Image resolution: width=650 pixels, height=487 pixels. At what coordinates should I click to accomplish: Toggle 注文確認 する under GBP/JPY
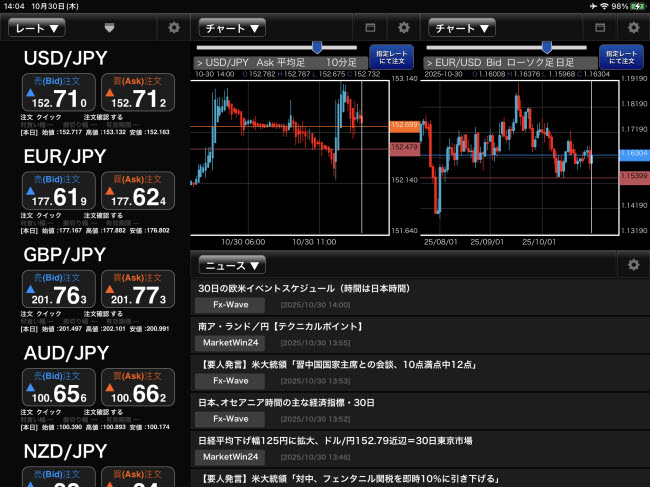coord(103,314)
